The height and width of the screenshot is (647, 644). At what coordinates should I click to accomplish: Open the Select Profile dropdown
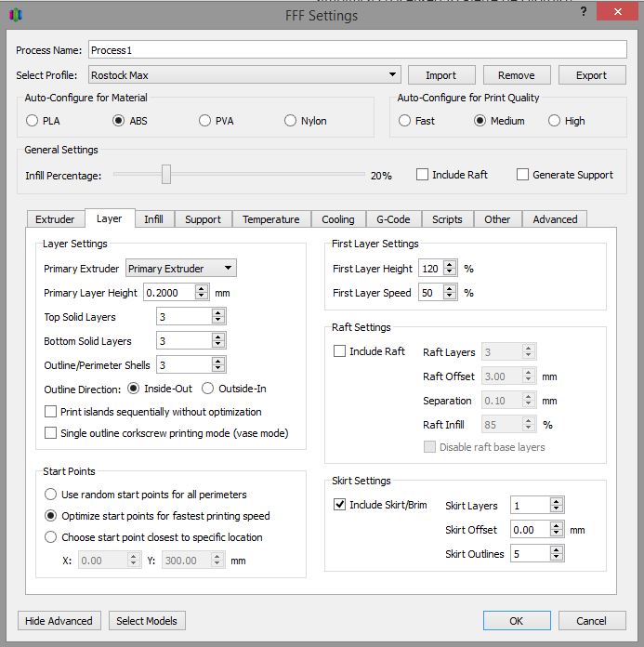pyautogui.click(x=244, y=75)
